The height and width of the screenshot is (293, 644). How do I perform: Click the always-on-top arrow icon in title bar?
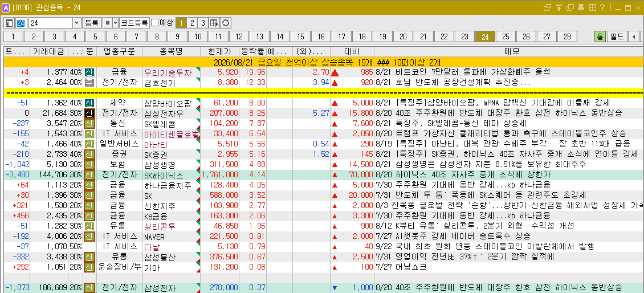[x=559, y=7]
